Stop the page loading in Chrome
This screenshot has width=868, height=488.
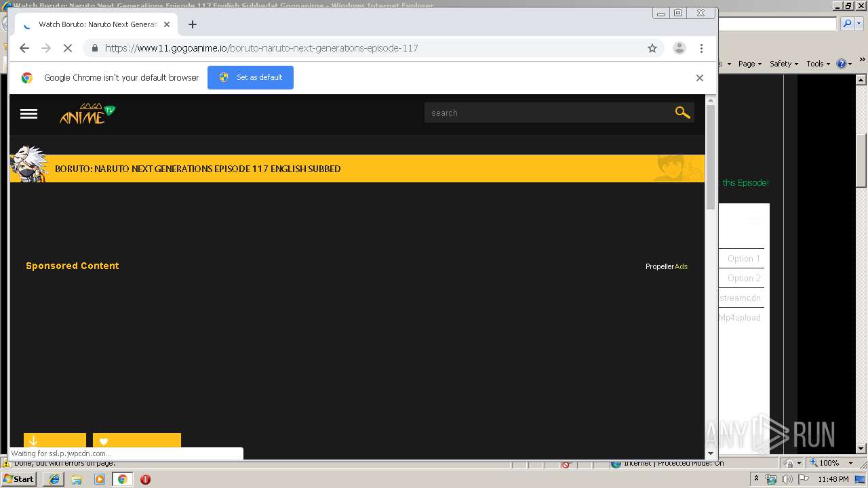[68, 48]
